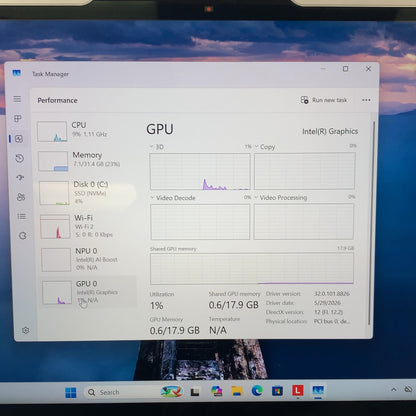Image resolution: width=416 pixels, height=416 pixels.
Task: Open the Services sidebar icon
Action: [x=22, y=236]
